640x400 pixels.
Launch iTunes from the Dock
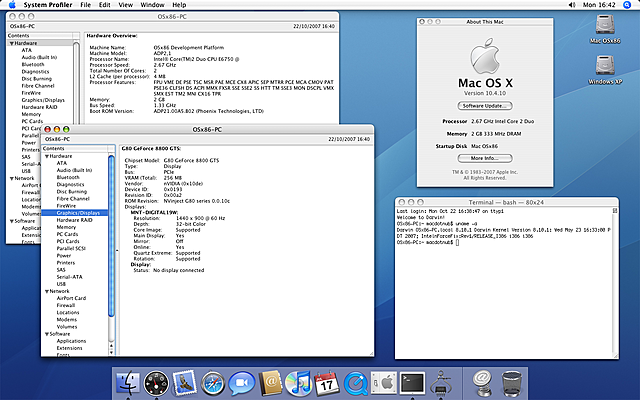(x=298, y=383)
